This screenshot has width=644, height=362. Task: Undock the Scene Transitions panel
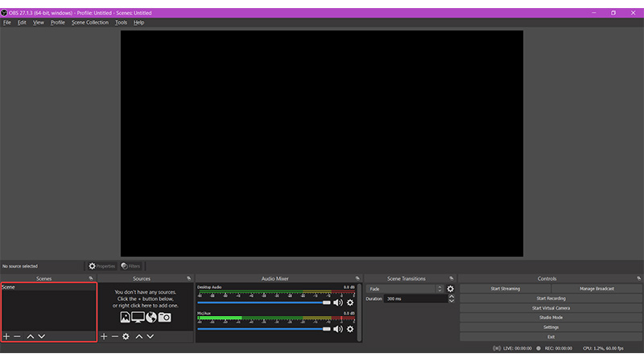coord(452,278)
